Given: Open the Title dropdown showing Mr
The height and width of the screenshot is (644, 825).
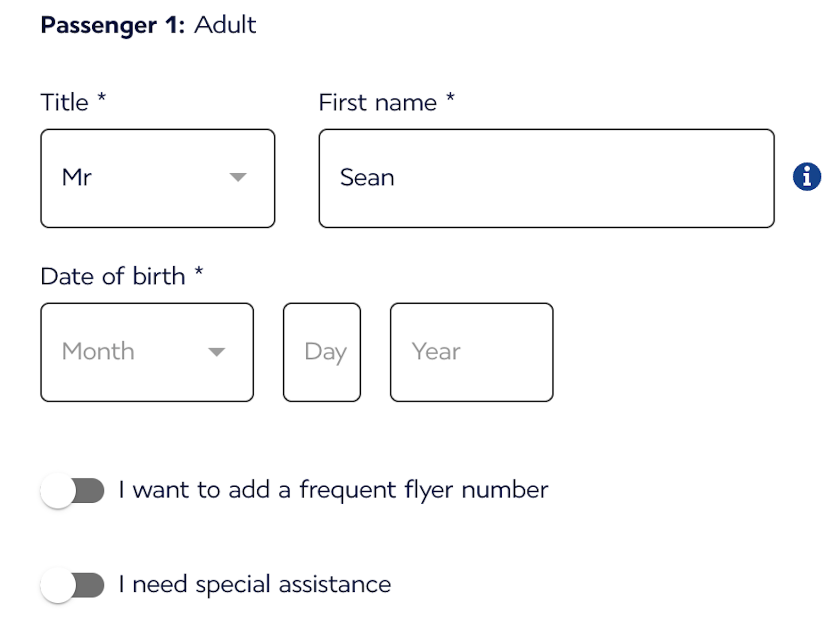Looking at the screenshot, I should tap(158, 178).
